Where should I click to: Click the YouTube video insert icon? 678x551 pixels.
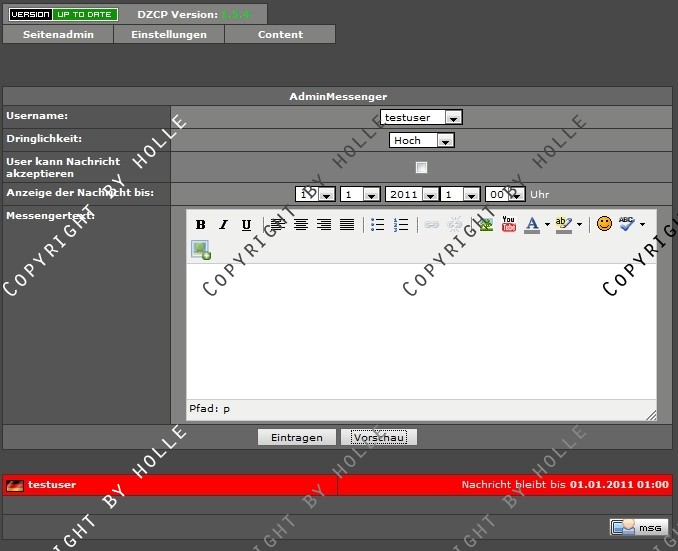point(509,225)
